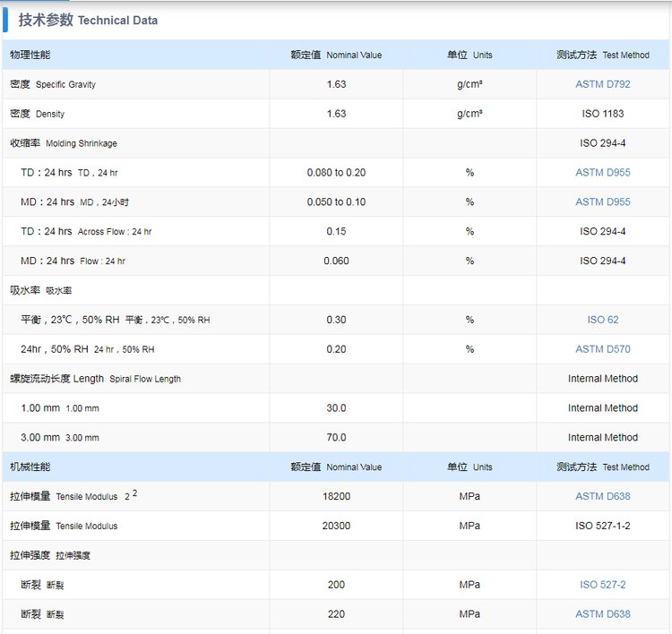
Task: Click ASTM D955 link in the TD : 24 hrs row
Action: (602, 173)
